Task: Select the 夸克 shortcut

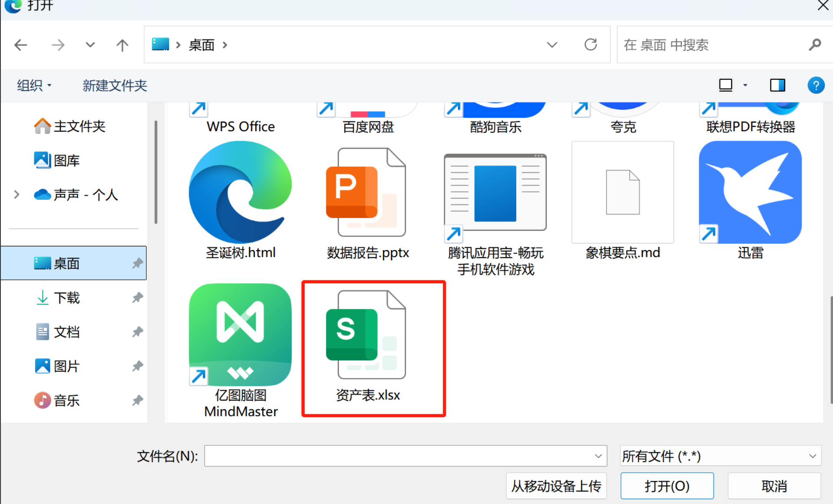Action: 623,118
